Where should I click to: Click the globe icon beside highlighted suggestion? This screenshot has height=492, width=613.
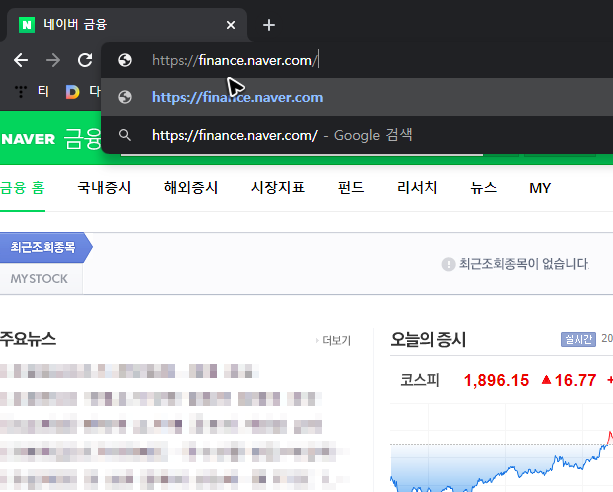point(125,97)
